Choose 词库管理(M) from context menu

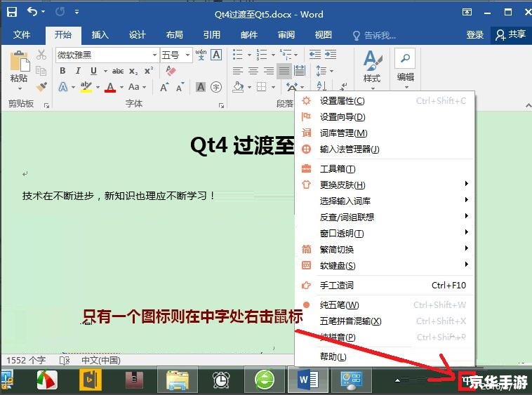click(x=385, y=133)
